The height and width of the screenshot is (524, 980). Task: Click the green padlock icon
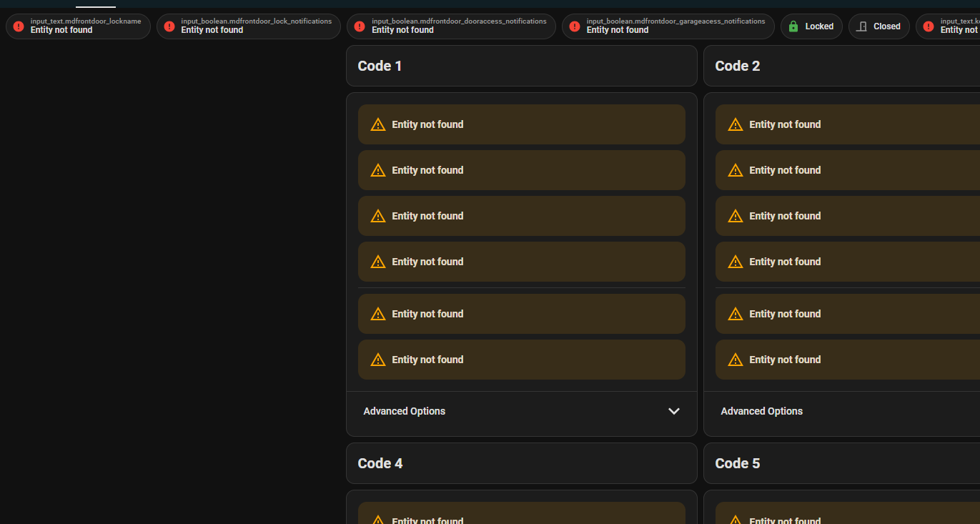[x=793, y=26]
